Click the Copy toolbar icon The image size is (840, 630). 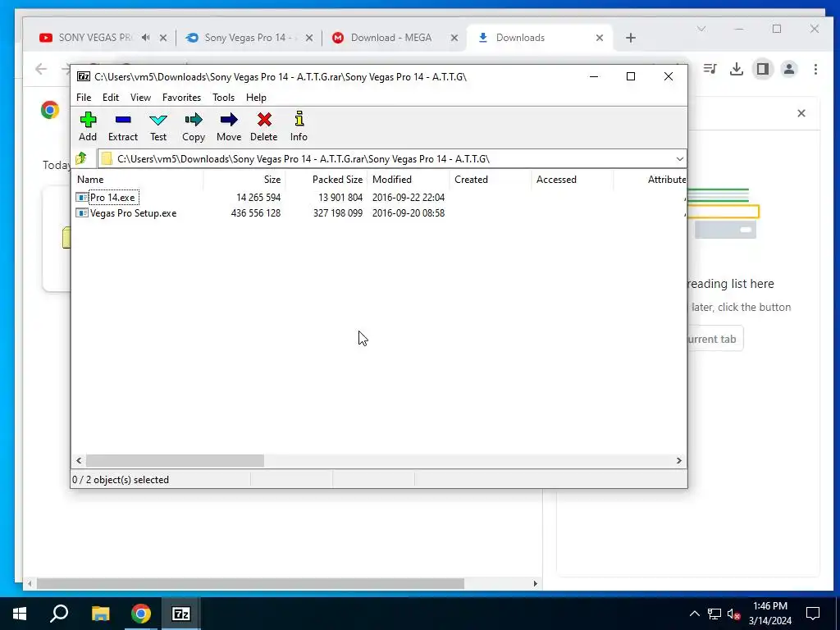click(x=194, y=120)
